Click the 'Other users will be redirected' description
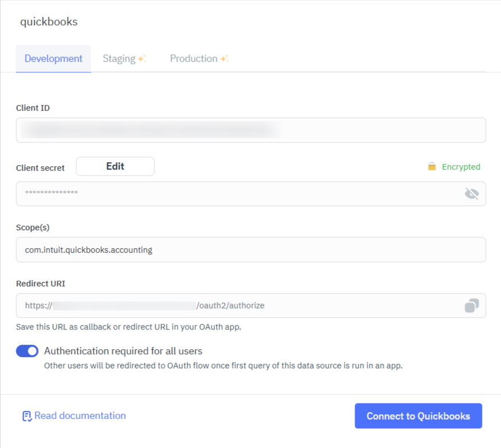The image size is (501, 448). [x=223, y=365]
